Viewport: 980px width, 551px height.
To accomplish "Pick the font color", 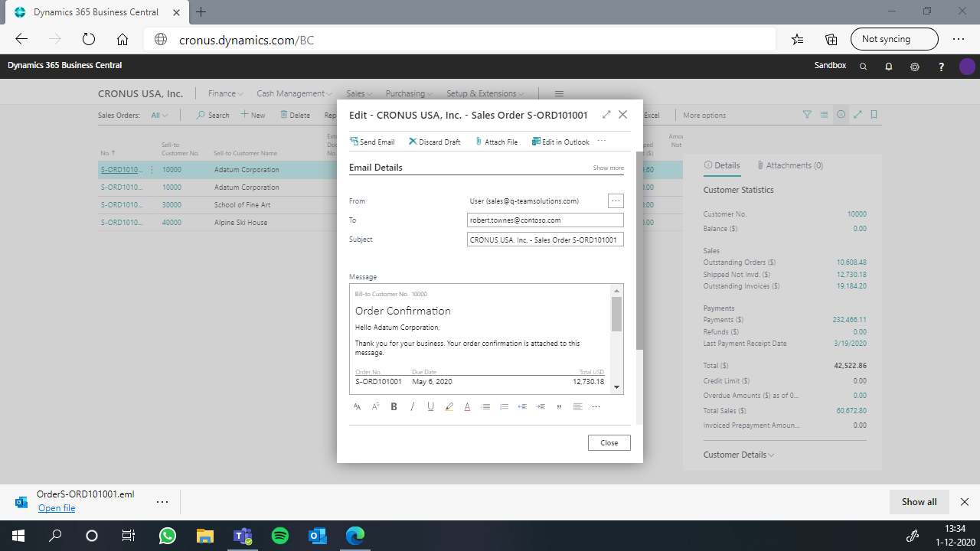I will (467, 407).
